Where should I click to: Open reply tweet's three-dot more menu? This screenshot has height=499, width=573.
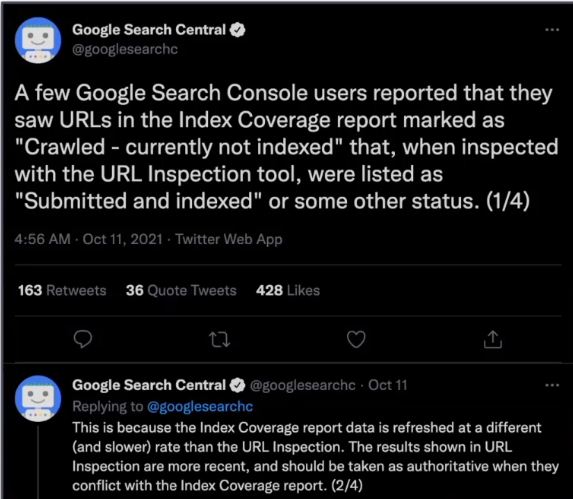tap(552, 385)
